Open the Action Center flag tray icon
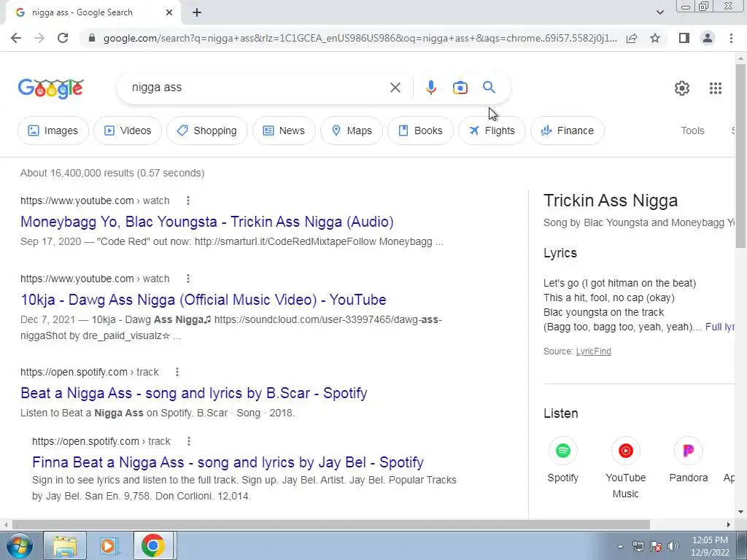Image resolution: width=747 pixels, height=560 pixels. coord(656,546)
